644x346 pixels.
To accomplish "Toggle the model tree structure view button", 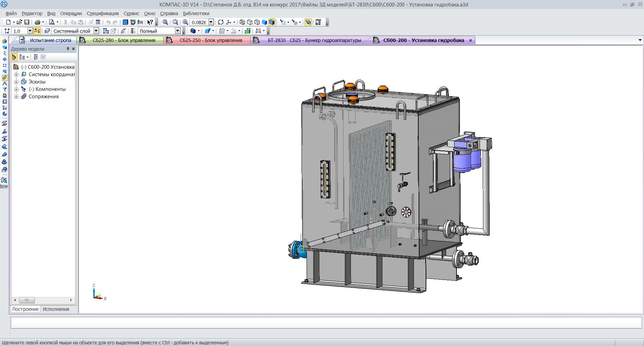I will pos(14,57).
